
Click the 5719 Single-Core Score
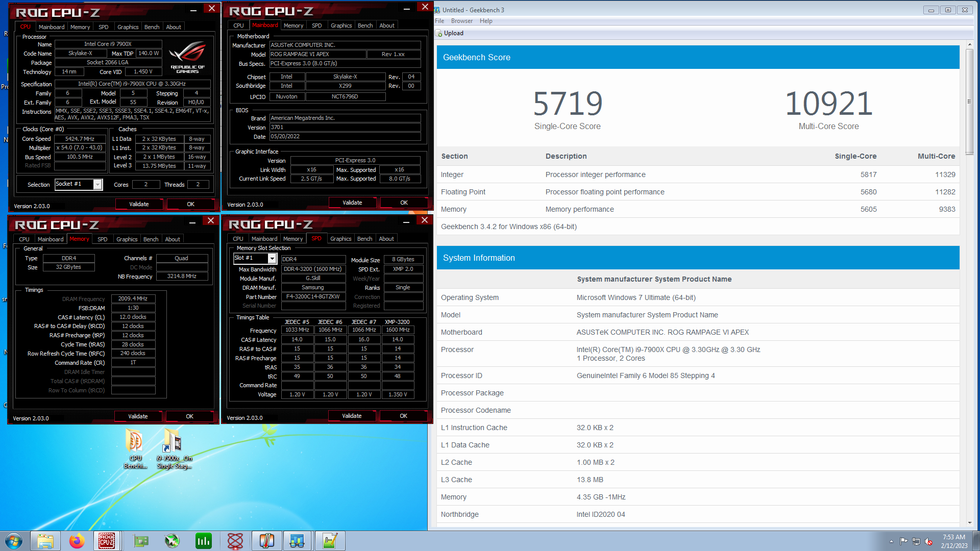pyautogui.click(x=568, y=104)
